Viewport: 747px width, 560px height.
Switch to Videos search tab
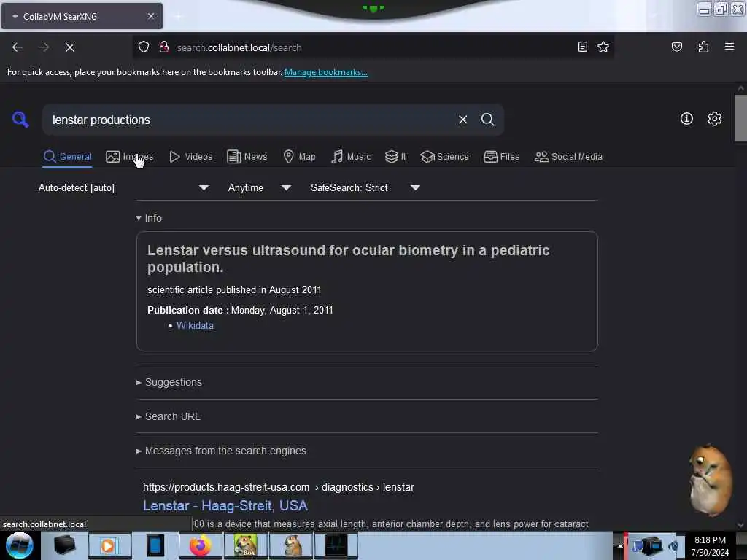pyautogui.click(x=191, y=156)
